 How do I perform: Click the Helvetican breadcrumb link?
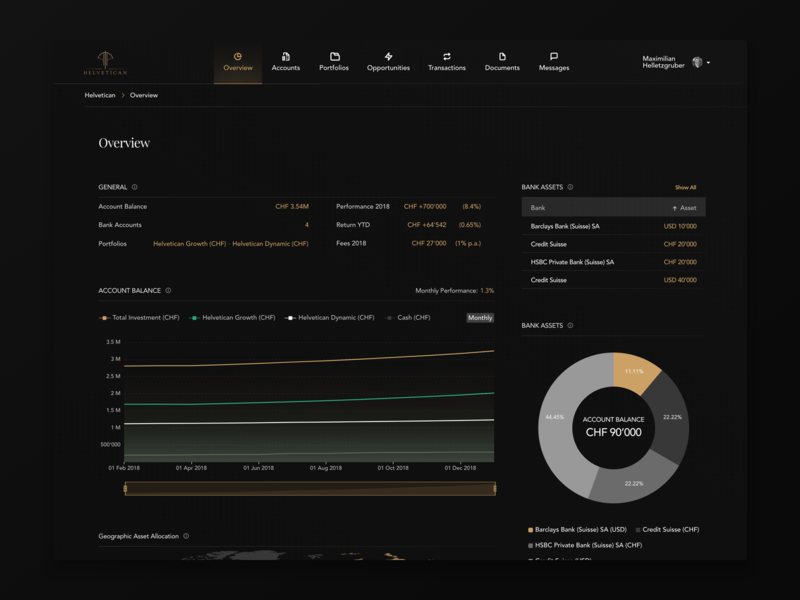pos(100,95)
